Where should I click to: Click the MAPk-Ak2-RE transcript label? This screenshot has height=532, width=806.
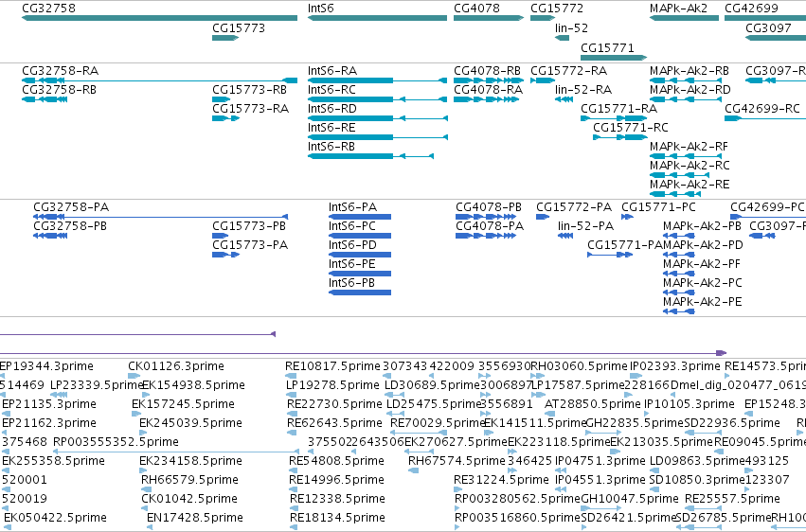[690, 184]
